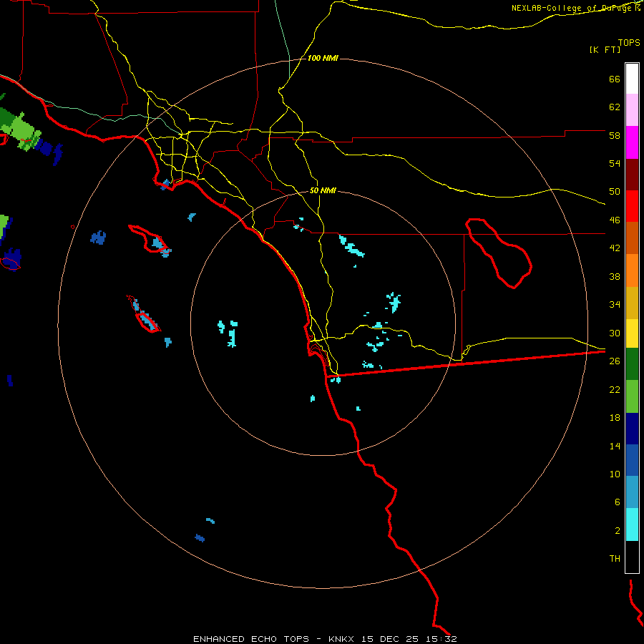The image size is (644, 644).
Task: Click the 'TH' threshold label
Action: pos(615,559)
